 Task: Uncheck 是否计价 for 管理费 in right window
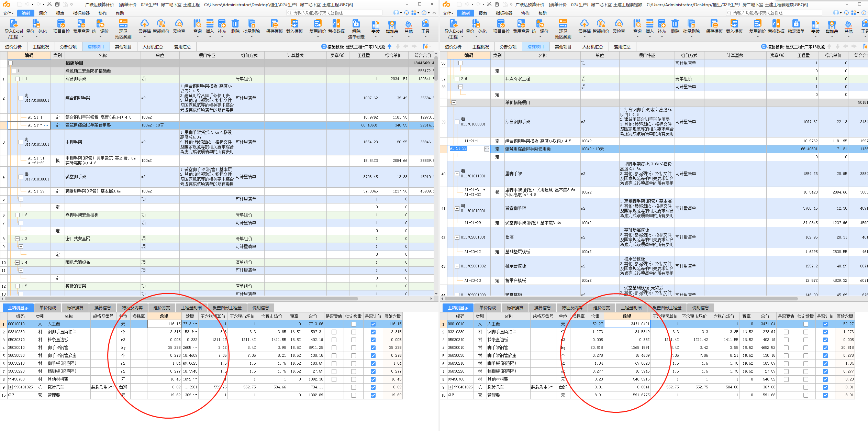point(825,395)
